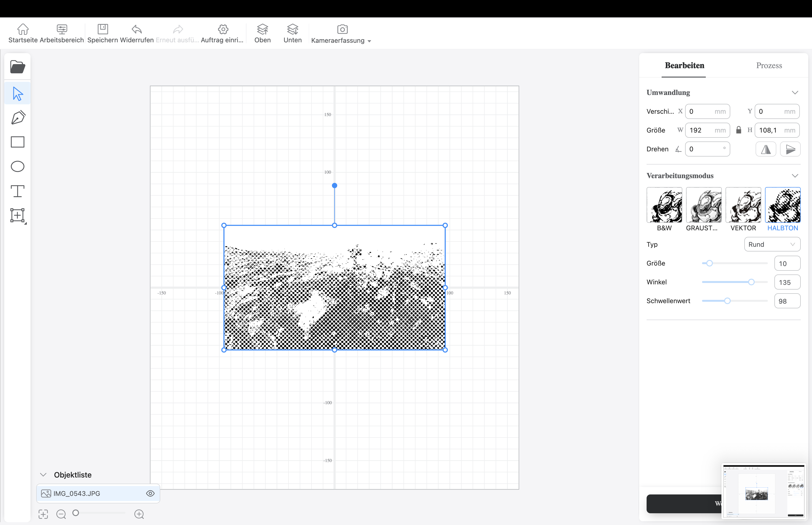Screen dimensions: 812x525
Task: Select the Rectangle shape tool
Action: point(18,142)
